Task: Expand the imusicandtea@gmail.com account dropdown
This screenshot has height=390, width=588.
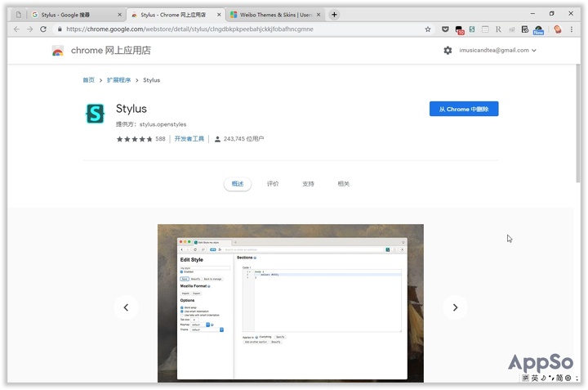Action: click(x=497, y=51)
